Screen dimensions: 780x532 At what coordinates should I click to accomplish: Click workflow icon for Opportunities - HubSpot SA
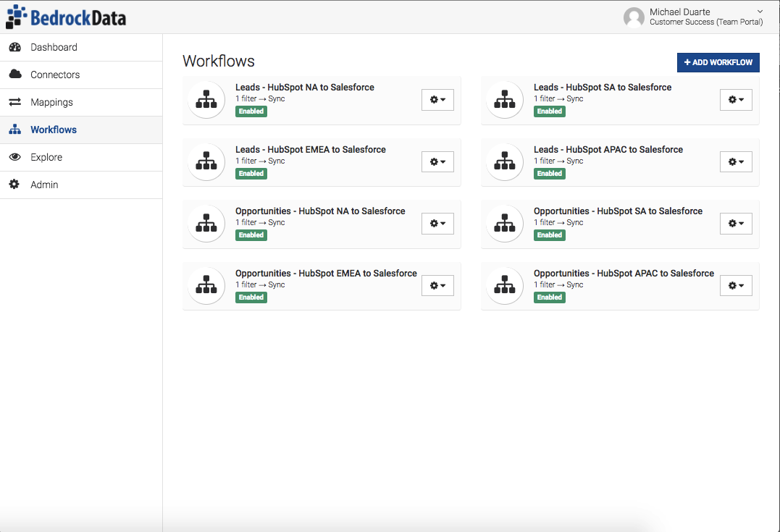(505, 223)
